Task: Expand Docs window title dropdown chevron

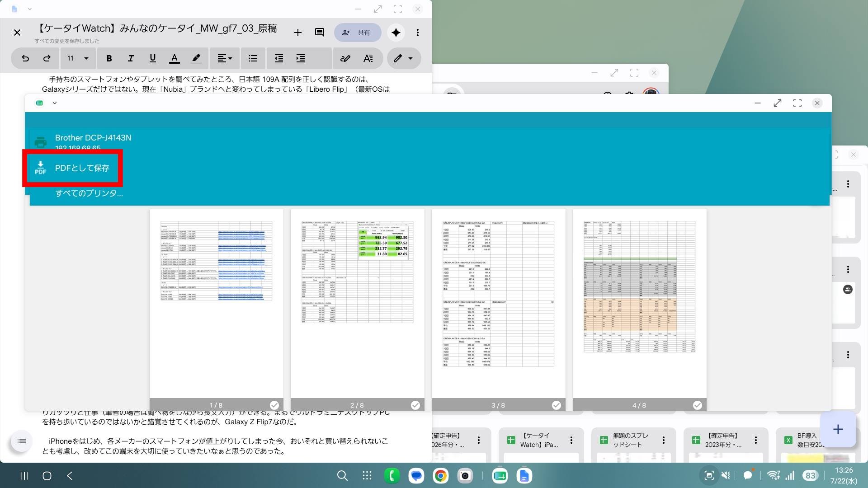Action: [x=30, y=9]
